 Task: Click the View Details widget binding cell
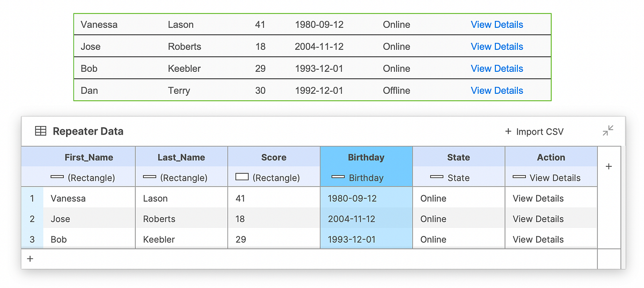tap(551, 178)
